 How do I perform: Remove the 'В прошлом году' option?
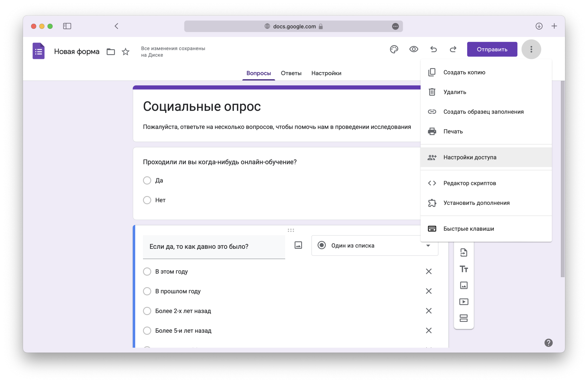point(428,291)
